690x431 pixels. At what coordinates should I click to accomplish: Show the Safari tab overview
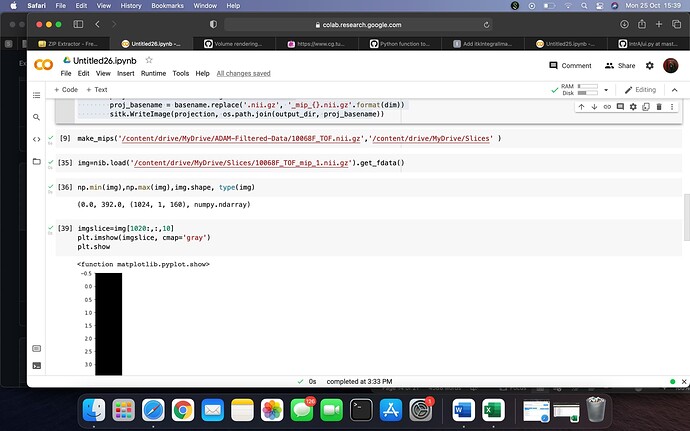[x=676, y=24]
